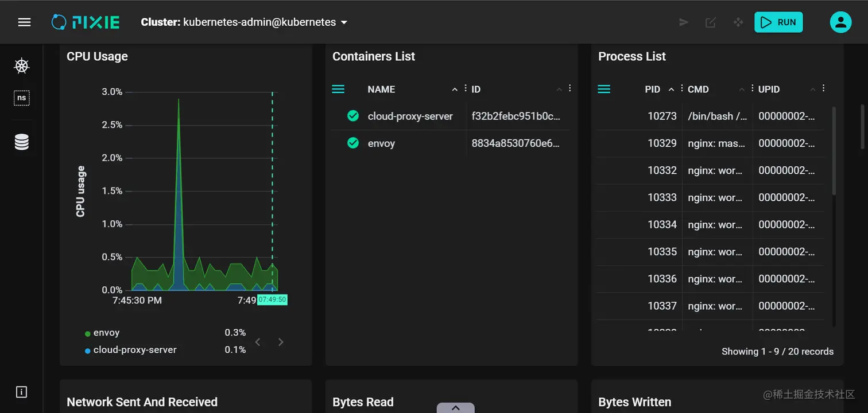Screen dimensions: 868x413
Task: Select process row PID 10333
Action: [710, 197]
